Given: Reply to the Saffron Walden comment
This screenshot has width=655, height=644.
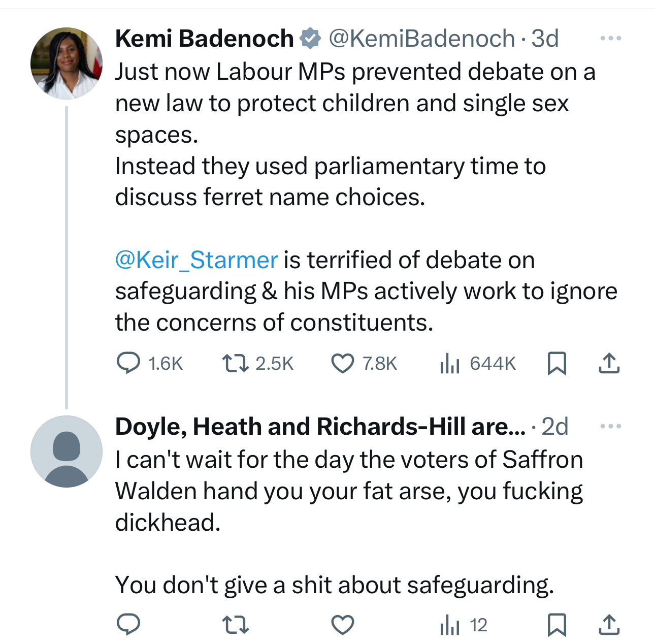Looking at the screenshot, I should (x=128, y=625).
